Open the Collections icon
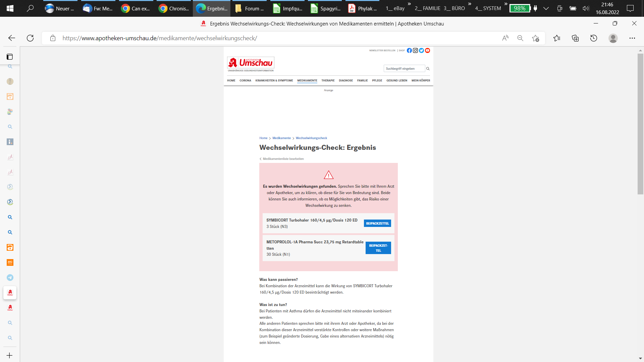This screenshot has width=644, height=362. point(575,38)
